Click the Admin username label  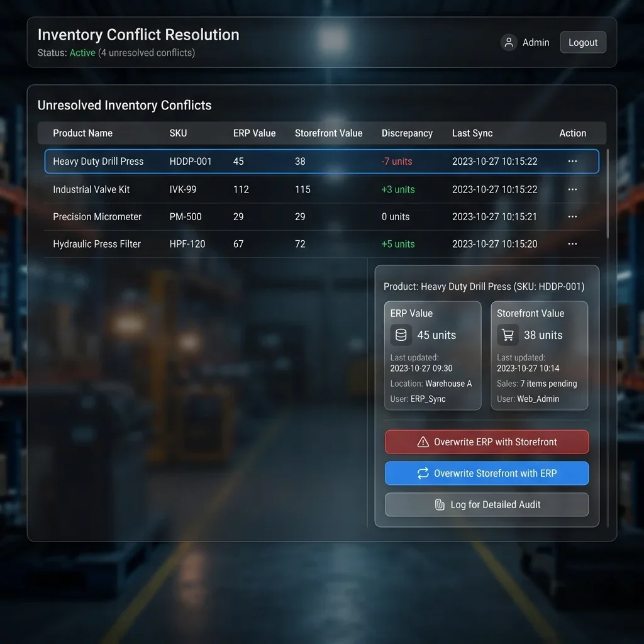(536, 42)
